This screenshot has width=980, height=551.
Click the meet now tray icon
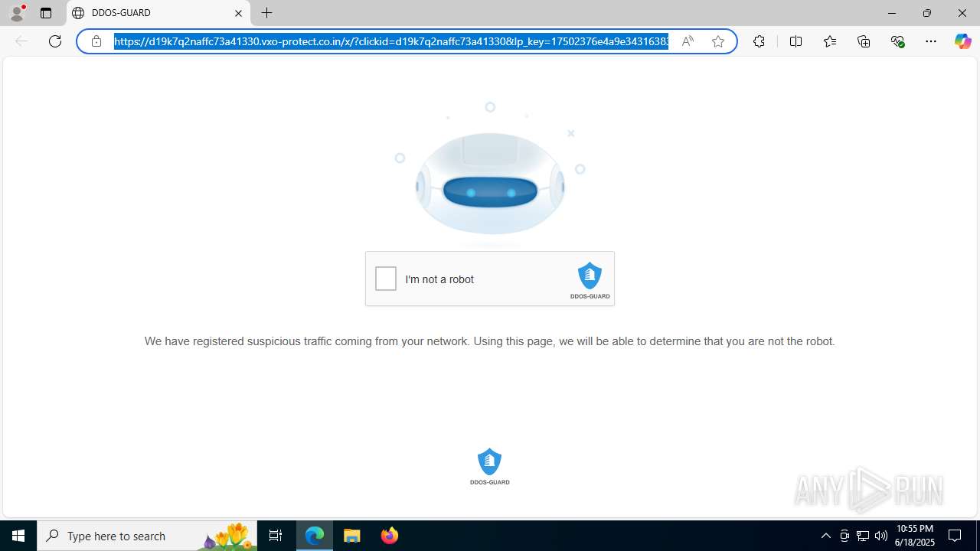[844, 536]
